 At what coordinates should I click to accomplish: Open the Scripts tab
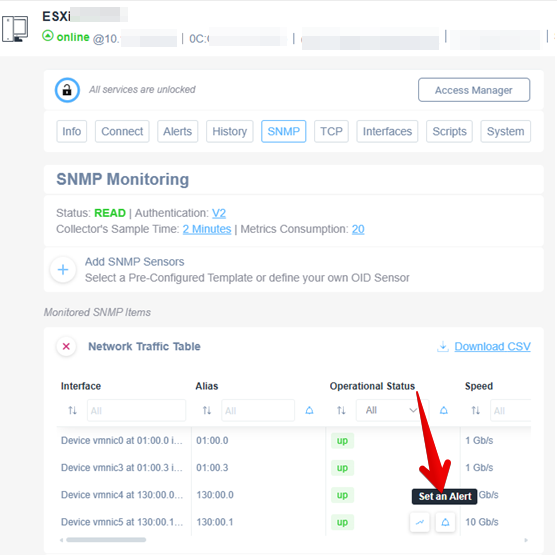449,131
